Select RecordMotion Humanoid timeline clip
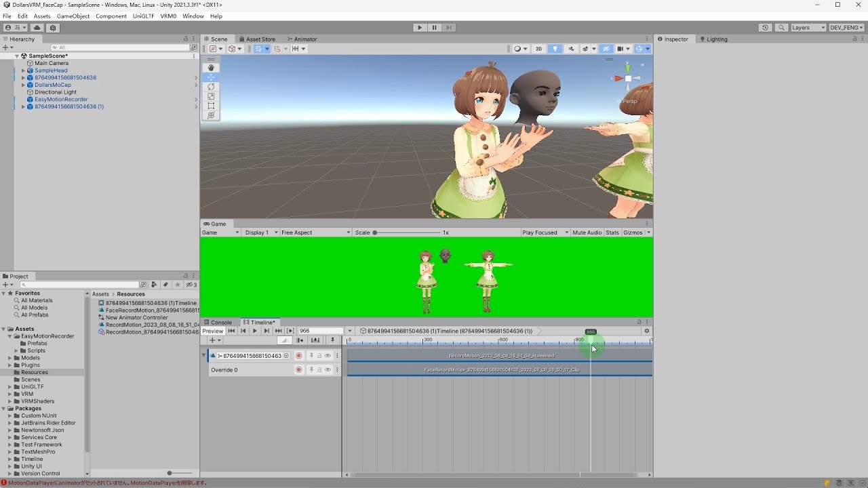This screenshot has height=488, width=868. pos(500,356)
